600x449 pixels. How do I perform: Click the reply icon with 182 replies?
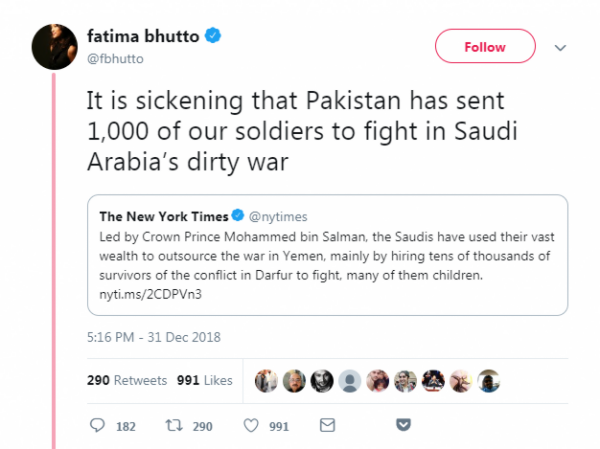(97, 426)
